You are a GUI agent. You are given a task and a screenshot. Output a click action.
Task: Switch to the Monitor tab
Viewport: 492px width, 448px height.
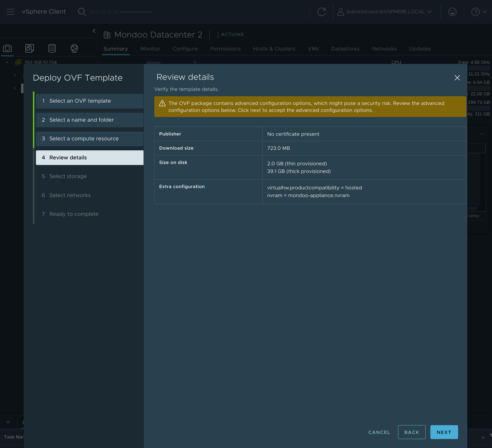[150, 49]
